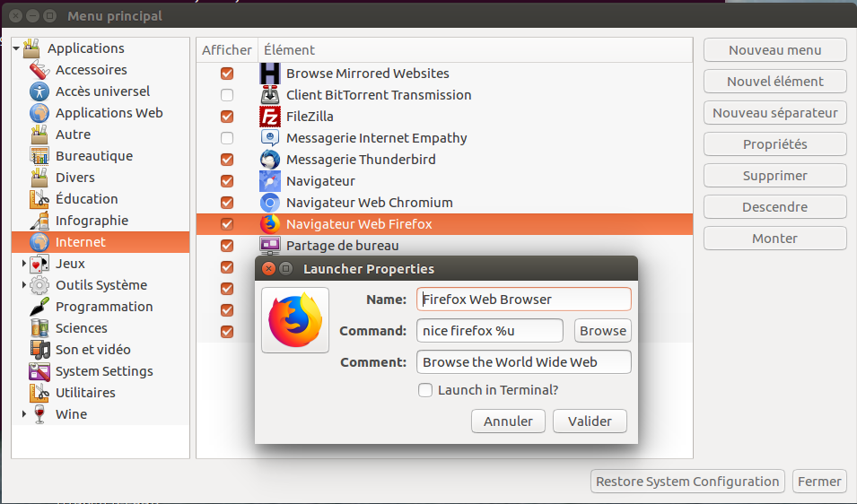This screenshot has height=504, width=857.
Task: Uncheck Navigateur Web Firefox checkbox
Action: click(x=227, y=224)
